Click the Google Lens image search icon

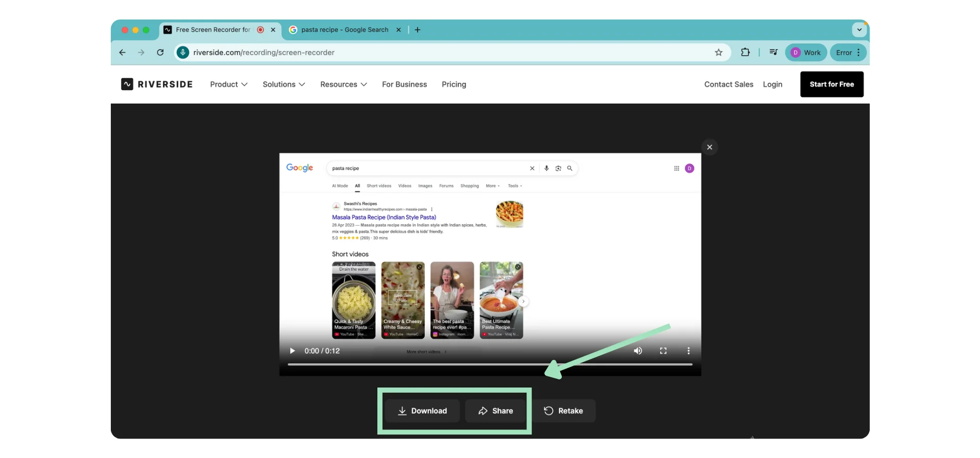click(558, 168)
